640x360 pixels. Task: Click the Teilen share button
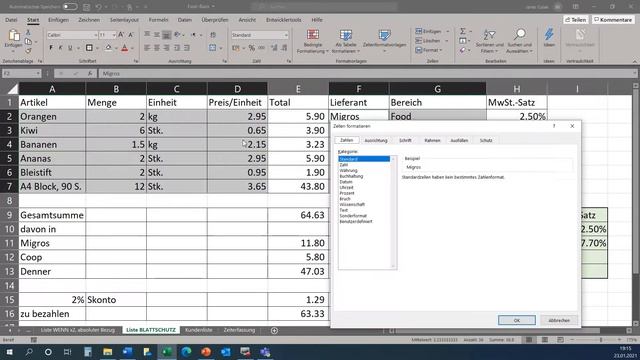[x=576, y=20]
